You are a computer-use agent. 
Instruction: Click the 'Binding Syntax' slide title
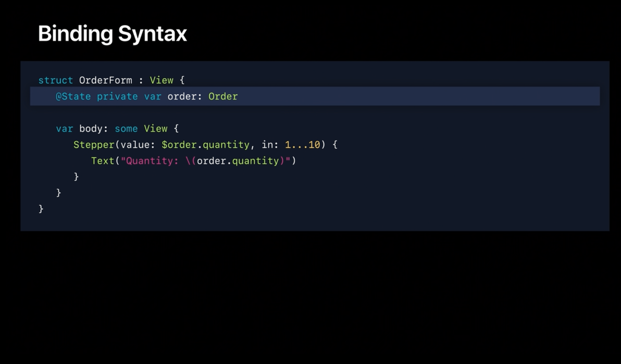pos(112,34)
